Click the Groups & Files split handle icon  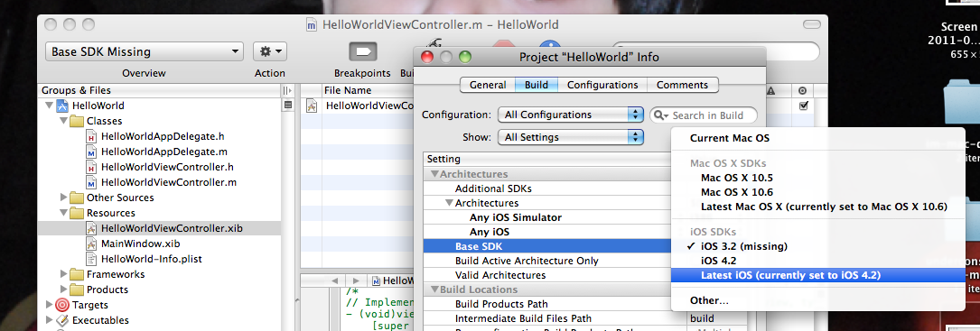[x=287, y=90]
